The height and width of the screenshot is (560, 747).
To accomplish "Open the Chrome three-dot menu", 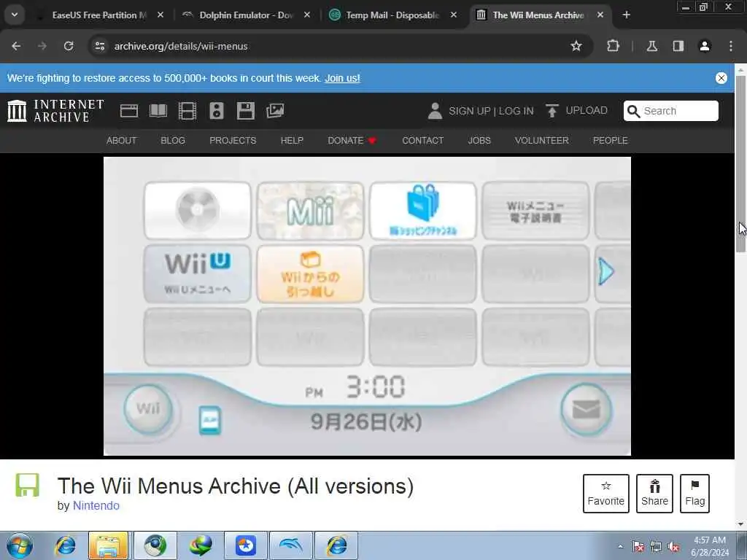I will point(731,46).
